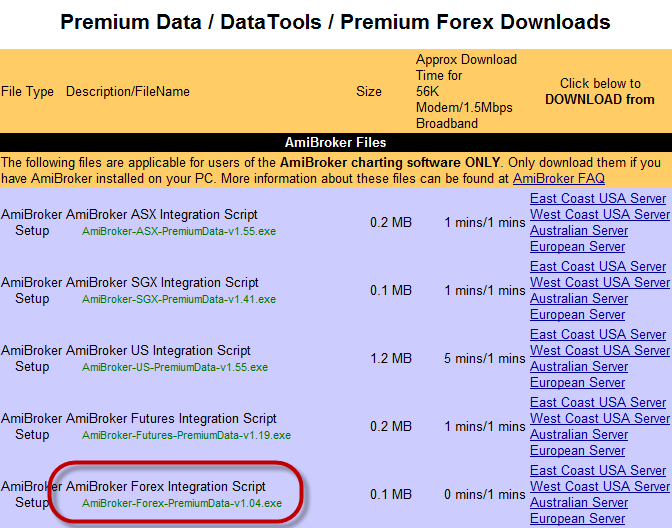Download US script from West Coast USA Server
Image resolution: width=672 pixels, height=528 pixels.
tap(600, 351)
